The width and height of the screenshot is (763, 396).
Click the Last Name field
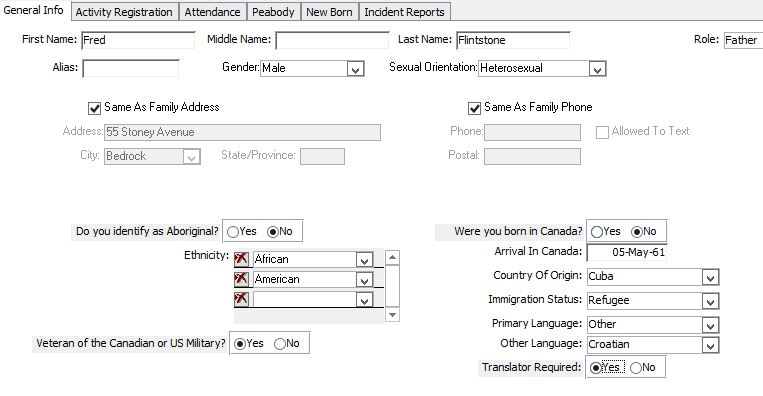pos(513,40)
